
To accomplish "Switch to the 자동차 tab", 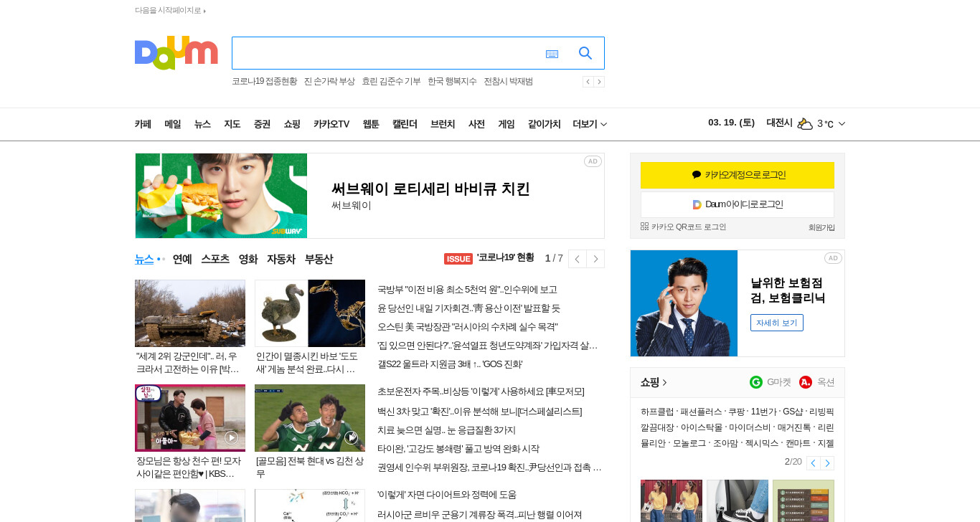I will coord(281,259).
